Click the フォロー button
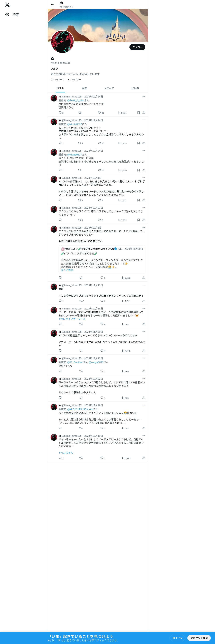The width and height of the screenshot is (215, 644). (137, 47)
